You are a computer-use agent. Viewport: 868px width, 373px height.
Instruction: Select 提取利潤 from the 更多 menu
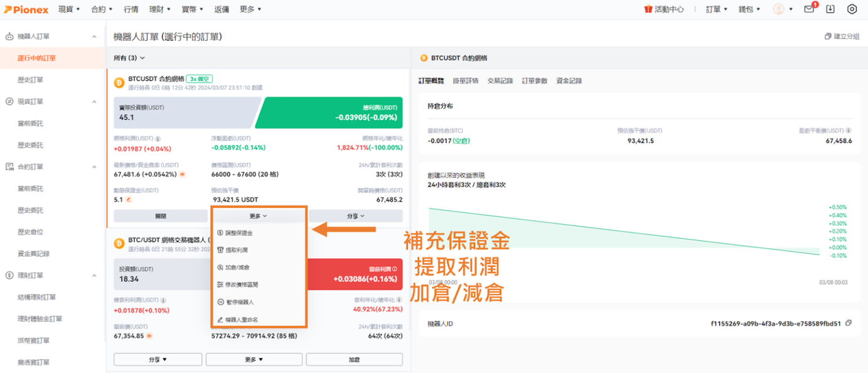(236, 250)
